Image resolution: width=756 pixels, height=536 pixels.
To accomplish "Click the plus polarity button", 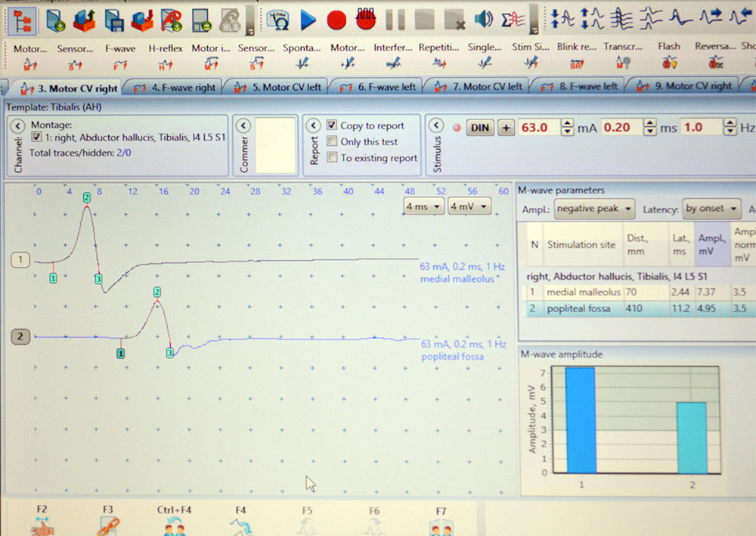I will (506, 128).
